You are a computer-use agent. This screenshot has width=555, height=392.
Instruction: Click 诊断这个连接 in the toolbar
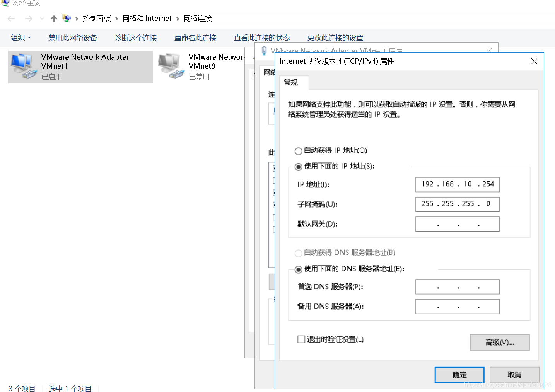pyautogui.click(x=136, y=37)
